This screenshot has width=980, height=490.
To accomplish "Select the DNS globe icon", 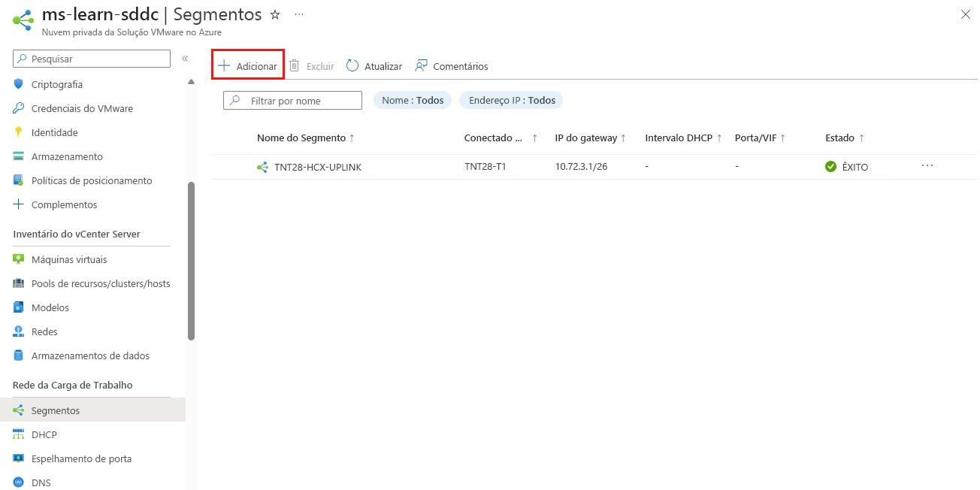I will point(17,482).
